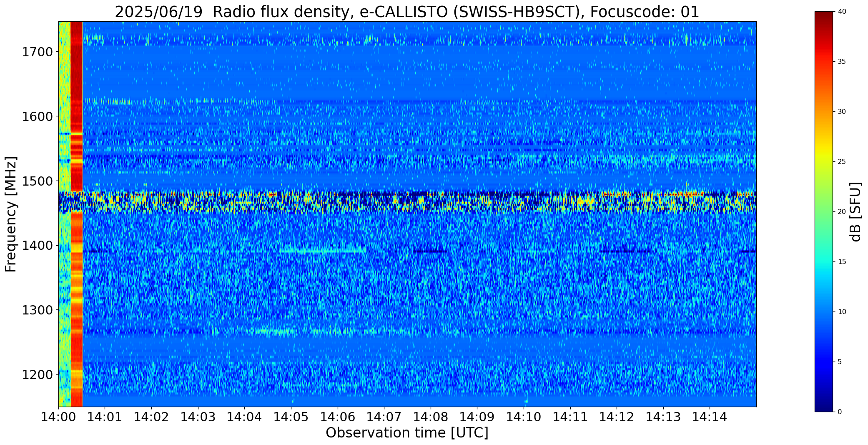The image size is (868, 445).
Task: Click the colorbar 10 tick label
Action: pyautogui.click(x=842, y=312)
